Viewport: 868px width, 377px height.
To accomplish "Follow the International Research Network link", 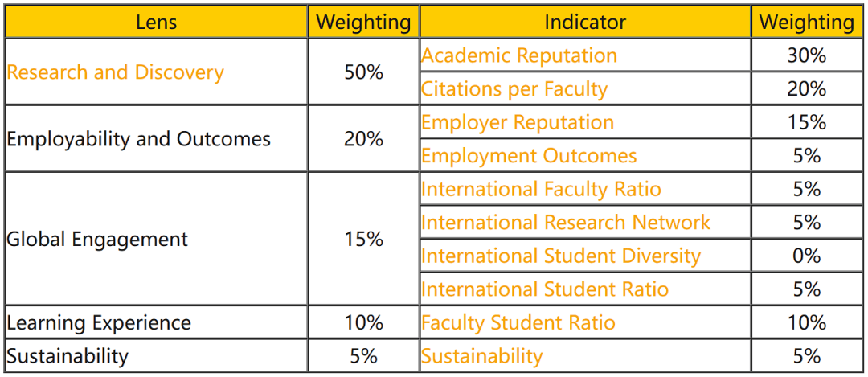I will tap(565, 222).
